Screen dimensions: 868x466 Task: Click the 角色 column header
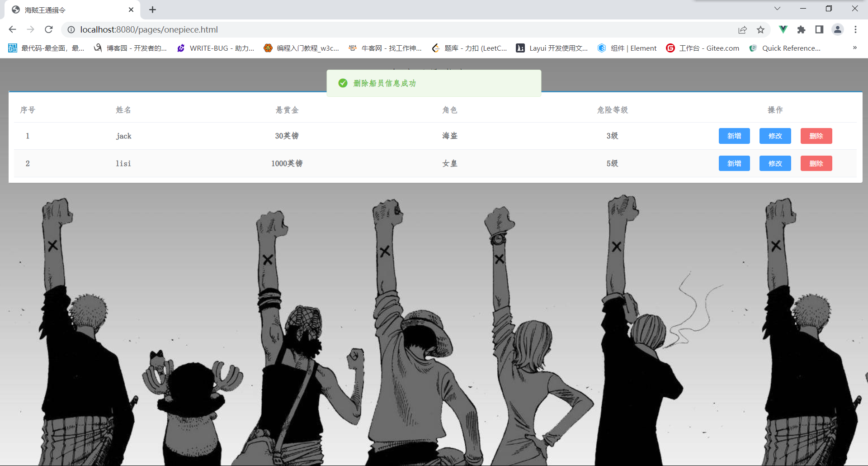(450, 110)
